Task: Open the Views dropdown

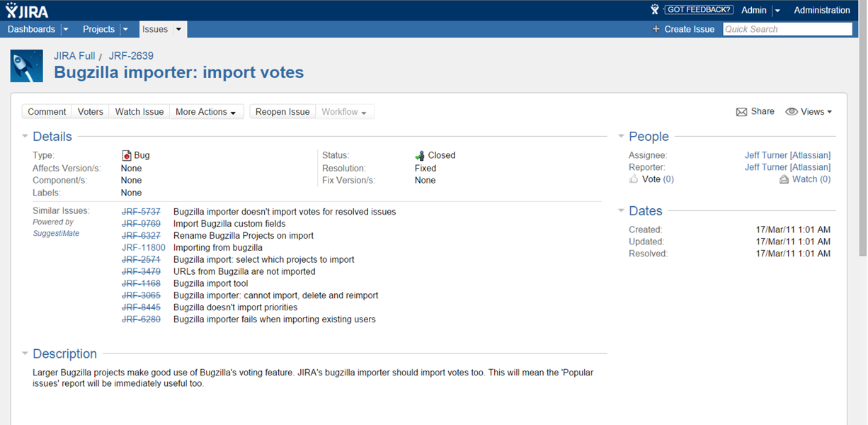Action: (x=809, y=112)
